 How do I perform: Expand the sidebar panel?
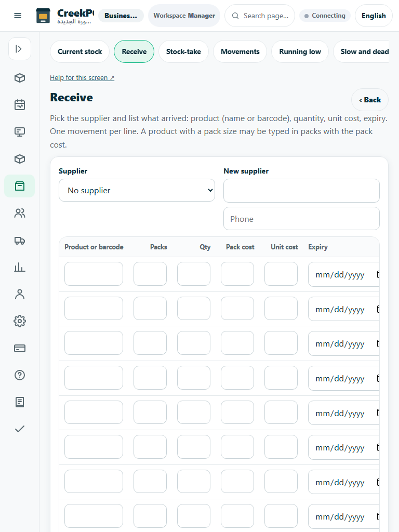(x=20, y=49)
